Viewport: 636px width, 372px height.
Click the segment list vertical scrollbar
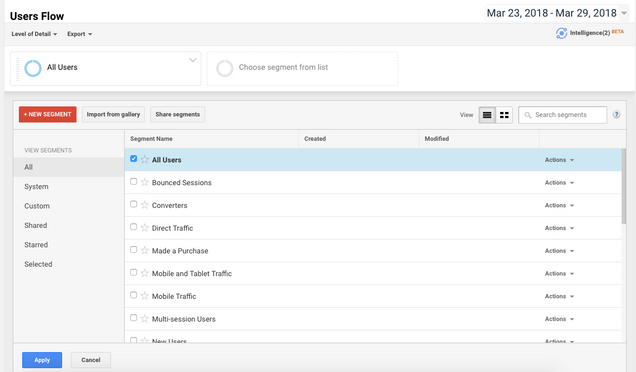click(623, 186)
